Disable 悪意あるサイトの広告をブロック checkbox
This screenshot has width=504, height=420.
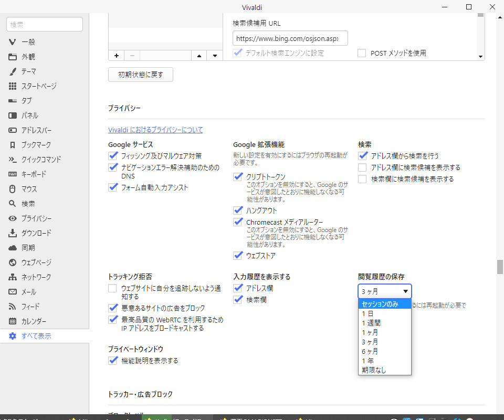[x=113, y=308]
